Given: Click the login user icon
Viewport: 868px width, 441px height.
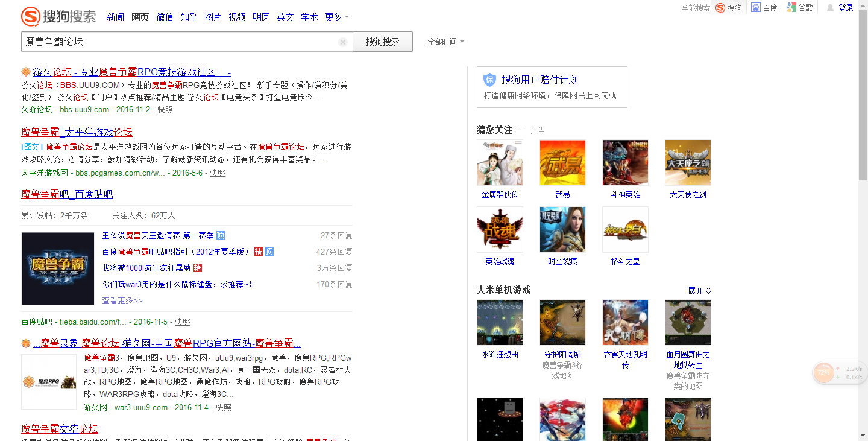Looking at the screenshot, I should [x=830, y=8].
